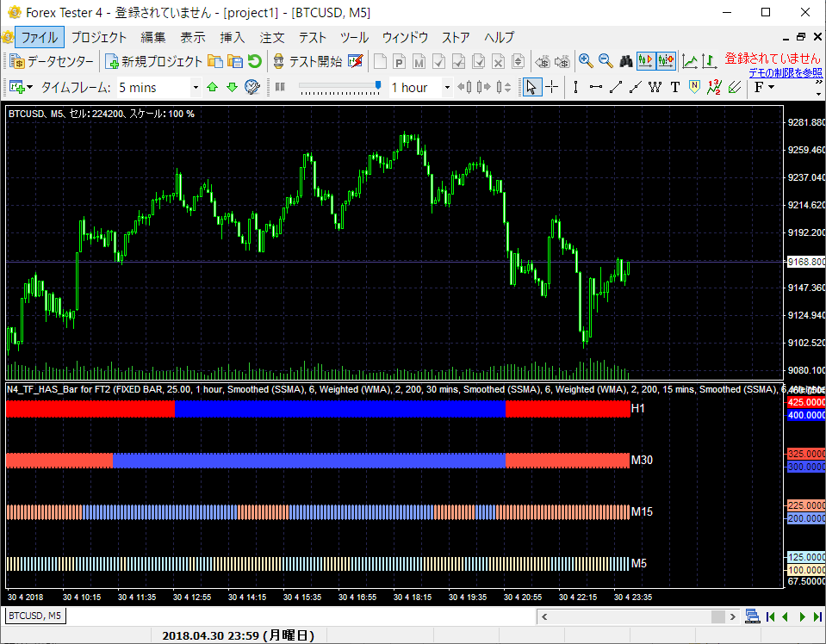Select the cursor arrow tool
Screen dimensions: 826x644
(x=531, y=86)
